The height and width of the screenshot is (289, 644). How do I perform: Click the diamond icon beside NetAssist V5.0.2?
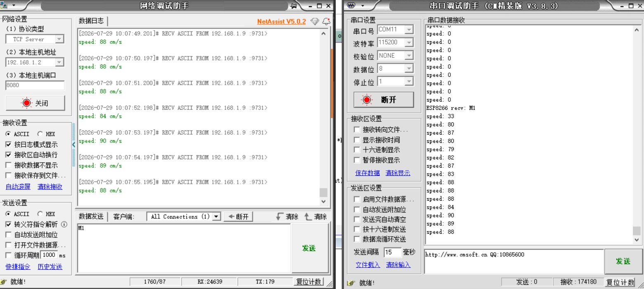315,21
